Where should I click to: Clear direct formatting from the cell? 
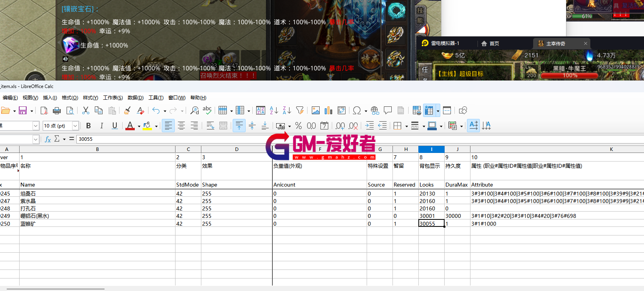click(x=140, y=111)
